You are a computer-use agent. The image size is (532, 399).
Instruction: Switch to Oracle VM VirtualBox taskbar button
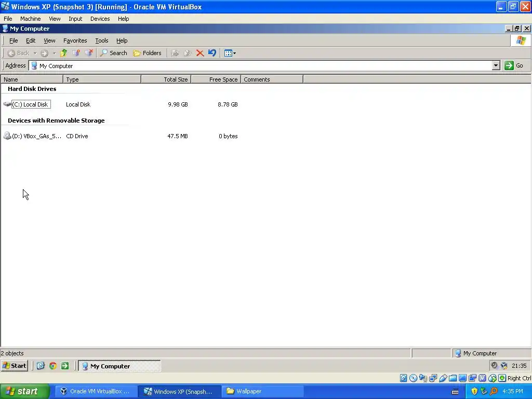coord(96,391)
